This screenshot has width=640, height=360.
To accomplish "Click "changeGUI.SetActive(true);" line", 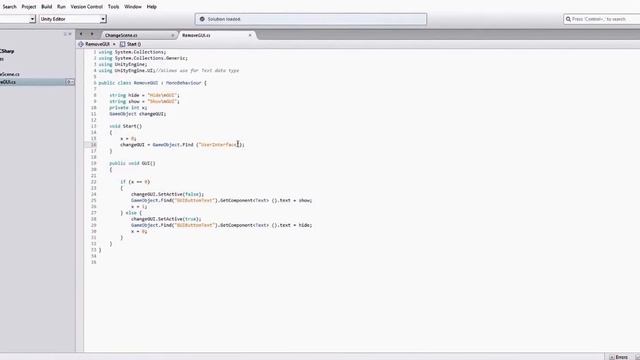I will click(x=166, y=219).
